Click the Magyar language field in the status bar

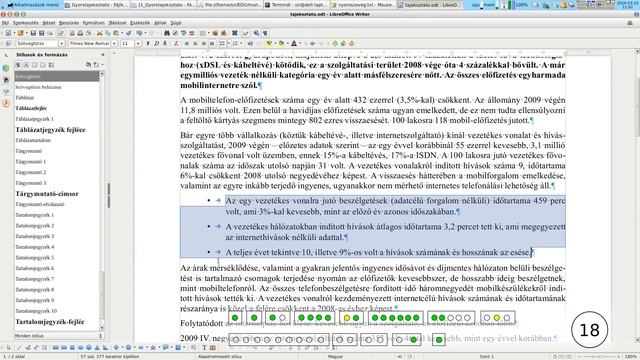point(335,356)
